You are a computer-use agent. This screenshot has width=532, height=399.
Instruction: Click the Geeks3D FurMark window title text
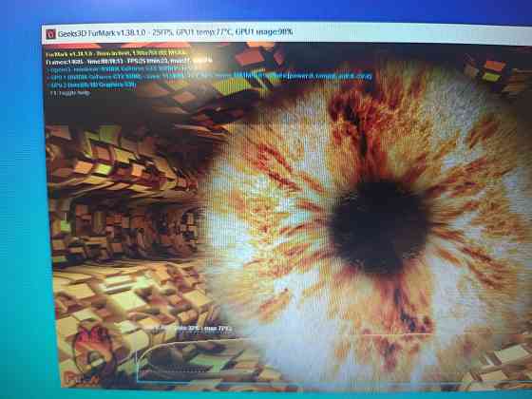point(102,33)
